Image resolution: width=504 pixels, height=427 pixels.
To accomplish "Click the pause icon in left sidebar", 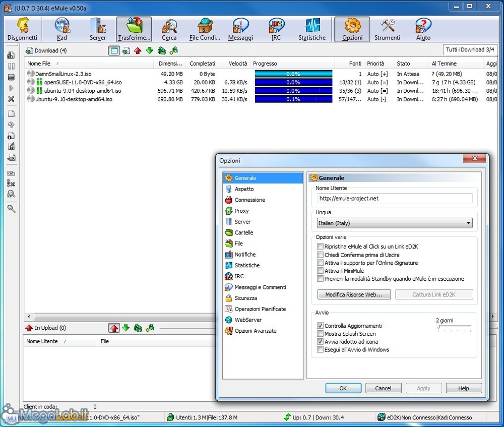I will pyautogui.click(x=11, y=66).
